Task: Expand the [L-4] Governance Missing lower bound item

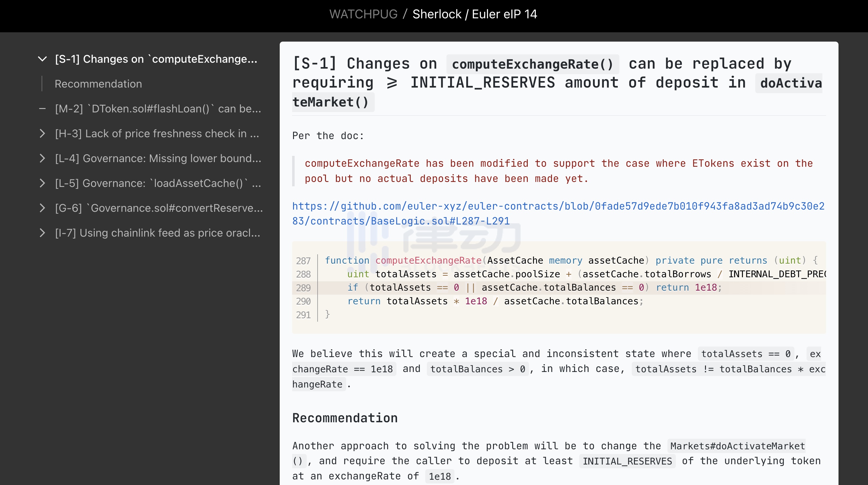Action: [42, 158]
